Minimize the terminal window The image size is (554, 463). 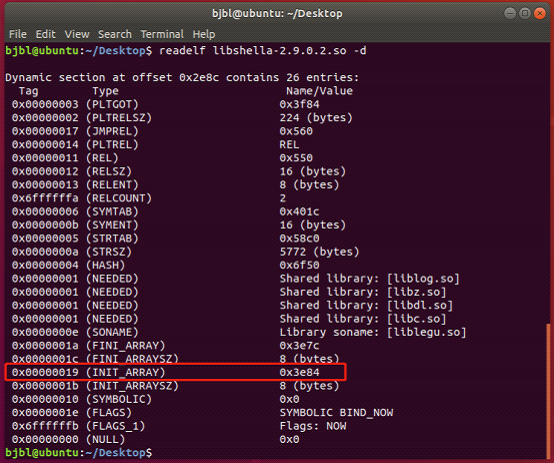coord(510,13)
